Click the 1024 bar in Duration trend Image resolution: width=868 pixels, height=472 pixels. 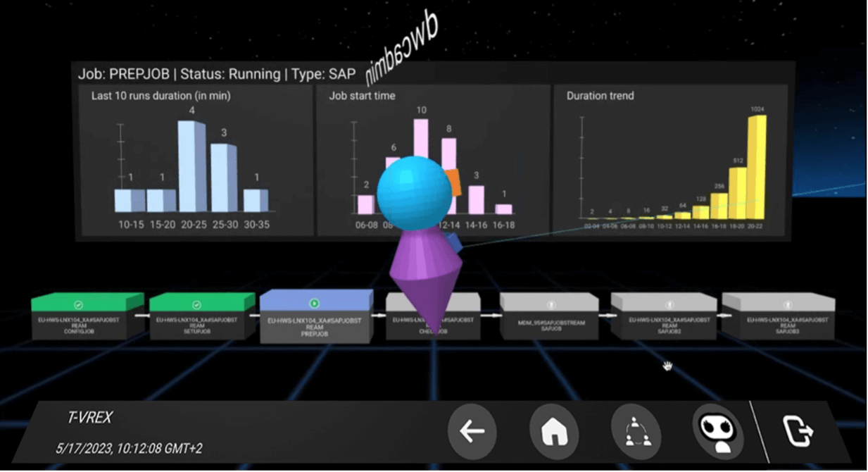coord(756,166)
